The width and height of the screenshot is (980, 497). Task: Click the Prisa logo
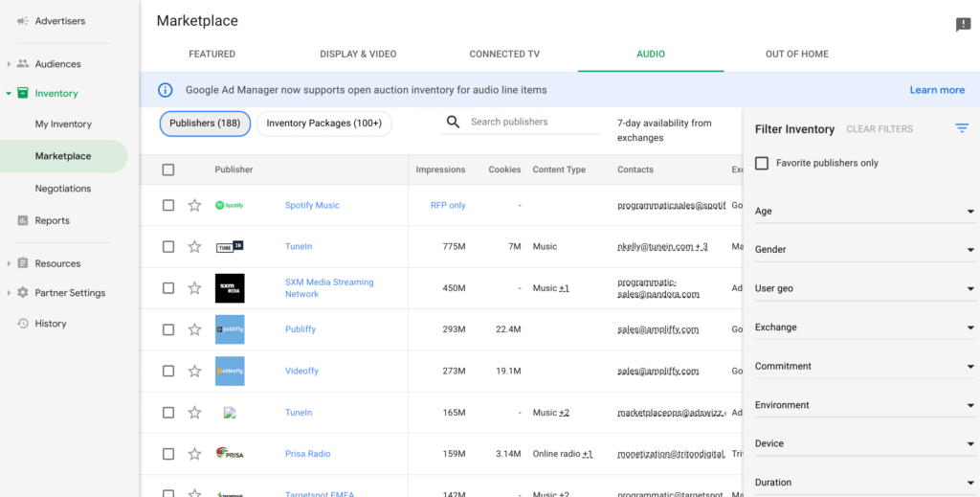pyautogui.click(x=230, y=453)
